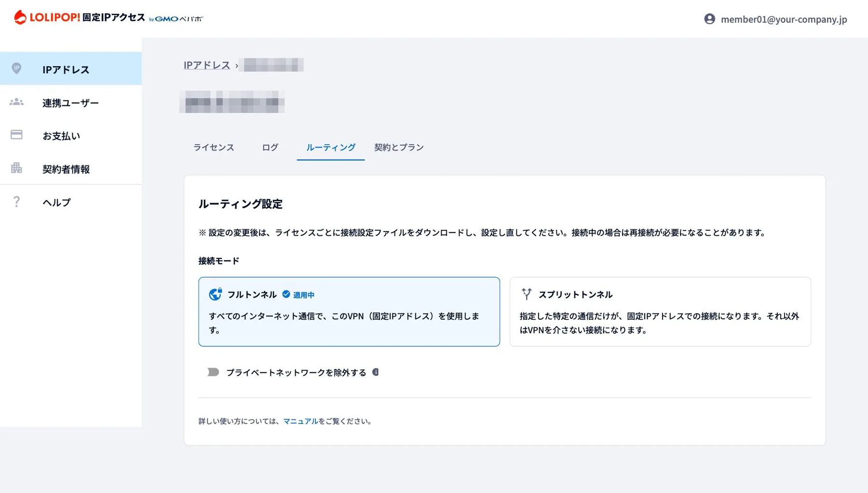Switch to the ログ tab
The image size is (868, 493).
(270, 147)
